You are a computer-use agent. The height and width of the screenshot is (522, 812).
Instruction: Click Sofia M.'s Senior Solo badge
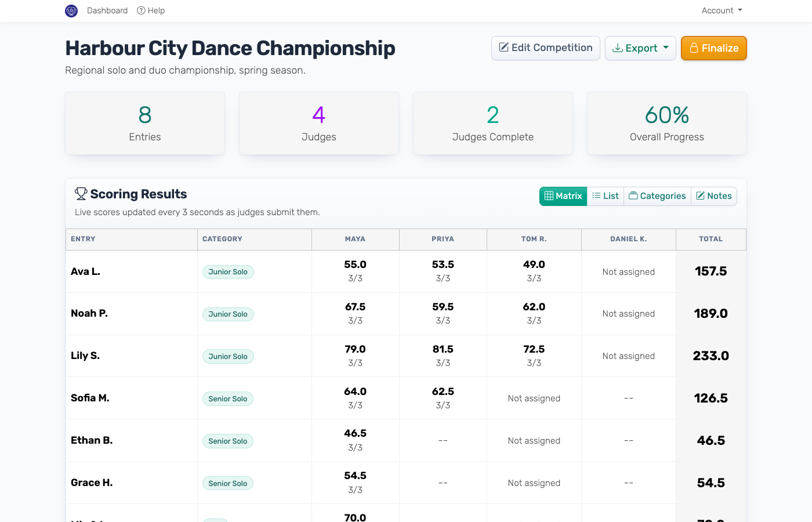tap(228, 399)
